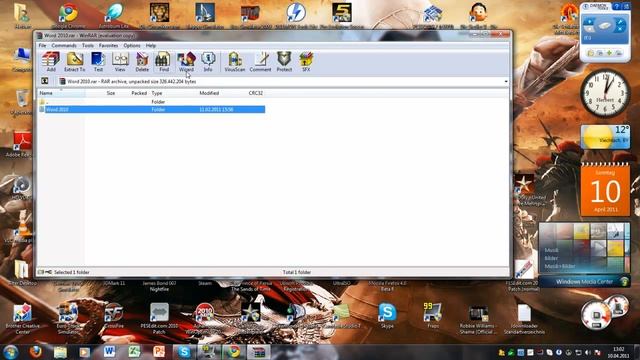Viewport: 640px width, 360px height.
Task: Open the Fraps desktop shortcut
Action: point(433,316)
